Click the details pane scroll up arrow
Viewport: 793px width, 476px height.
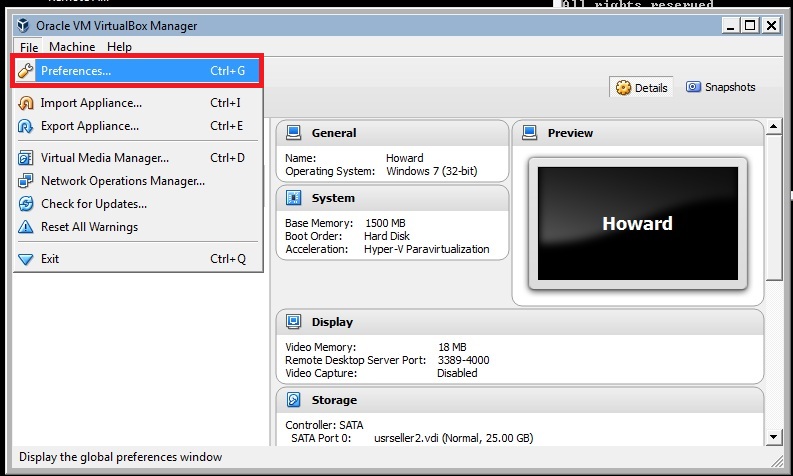coord(773,126)
